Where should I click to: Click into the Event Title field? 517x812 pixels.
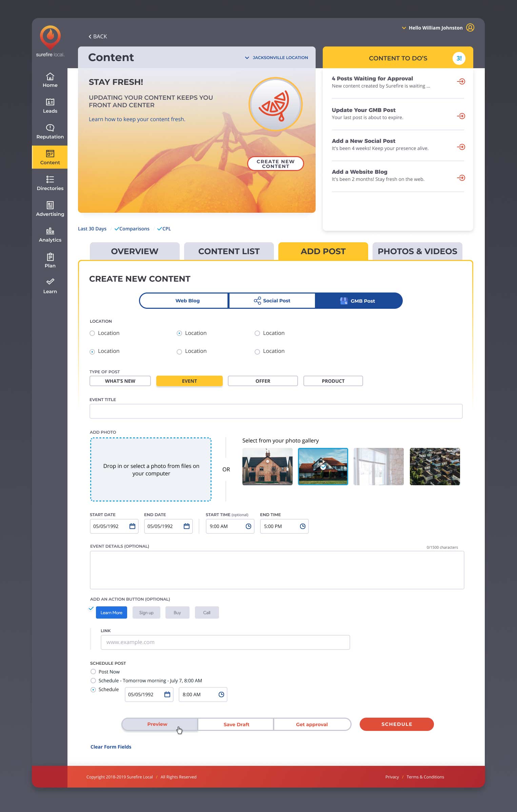pyautogui.click(x=276, y=411)
